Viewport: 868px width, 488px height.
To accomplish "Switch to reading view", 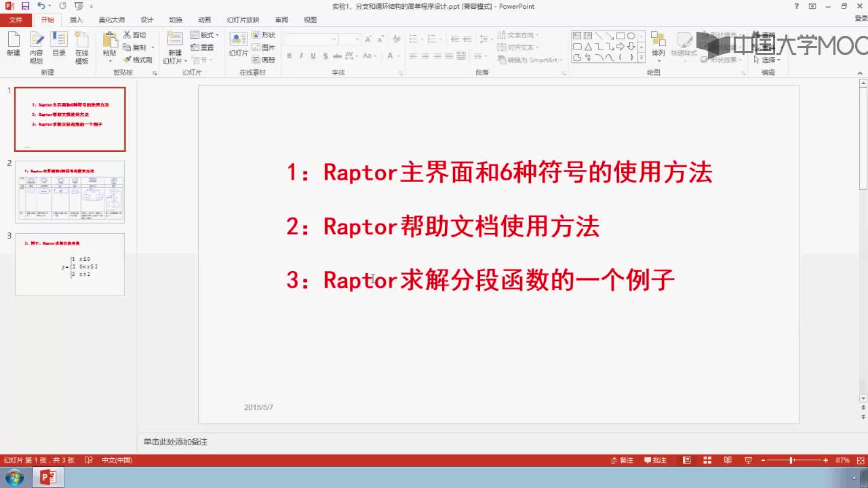I will (x=728, y=460).
